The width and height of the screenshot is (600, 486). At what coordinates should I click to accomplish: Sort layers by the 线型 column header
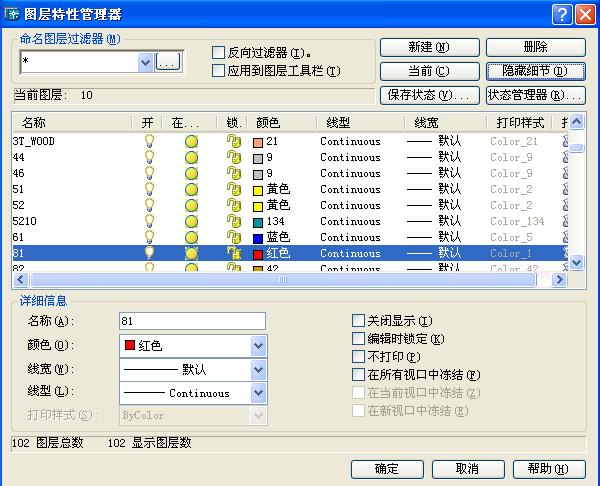tap(360, 123)
